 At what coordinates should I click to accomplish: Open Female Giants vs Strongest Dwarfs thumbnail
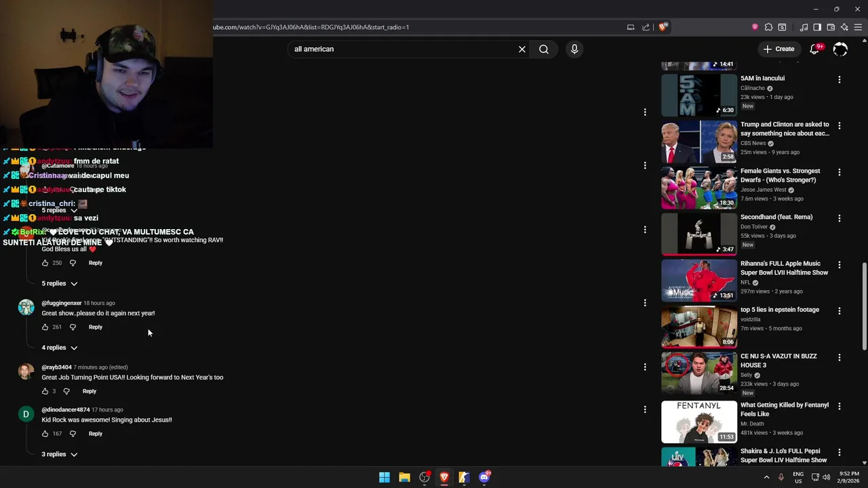(x=698, y=188)
